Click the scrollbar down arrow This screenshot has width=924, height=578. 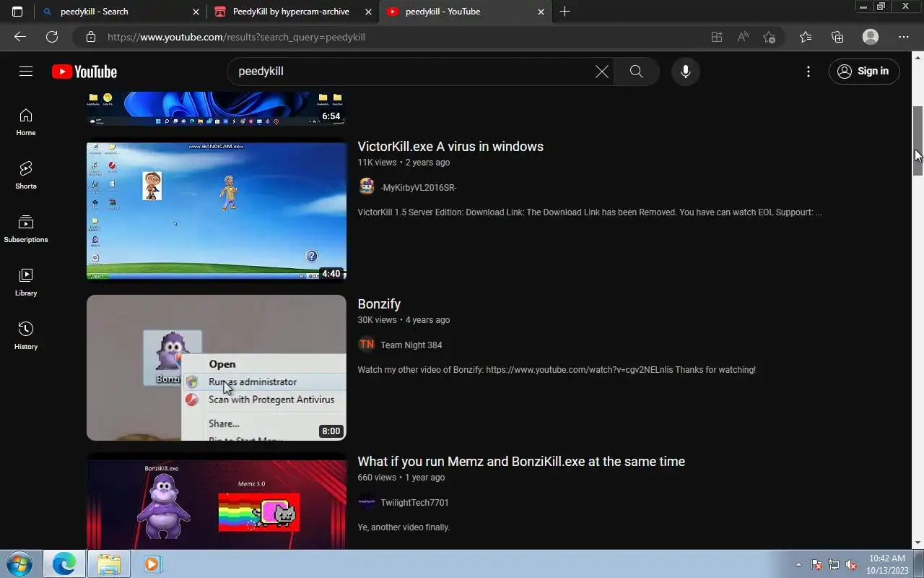pos(918,543)
